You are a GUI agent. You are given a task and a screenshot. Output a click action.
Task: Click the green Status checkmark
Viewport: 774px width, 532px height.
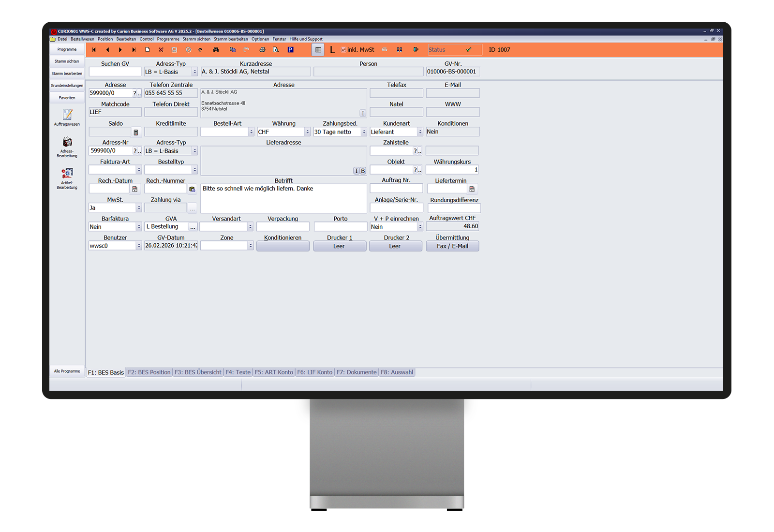(x=468, y=50)
